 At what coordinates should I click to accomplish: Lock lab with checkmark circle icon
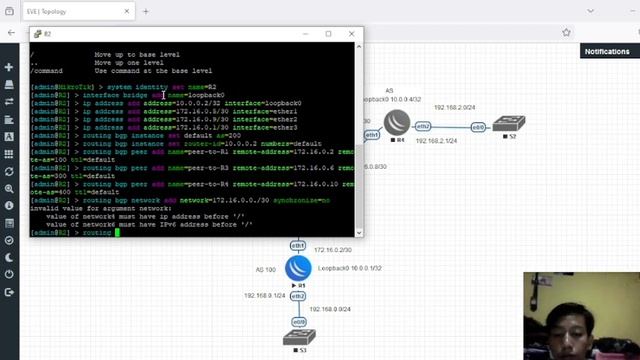point(9,240)
